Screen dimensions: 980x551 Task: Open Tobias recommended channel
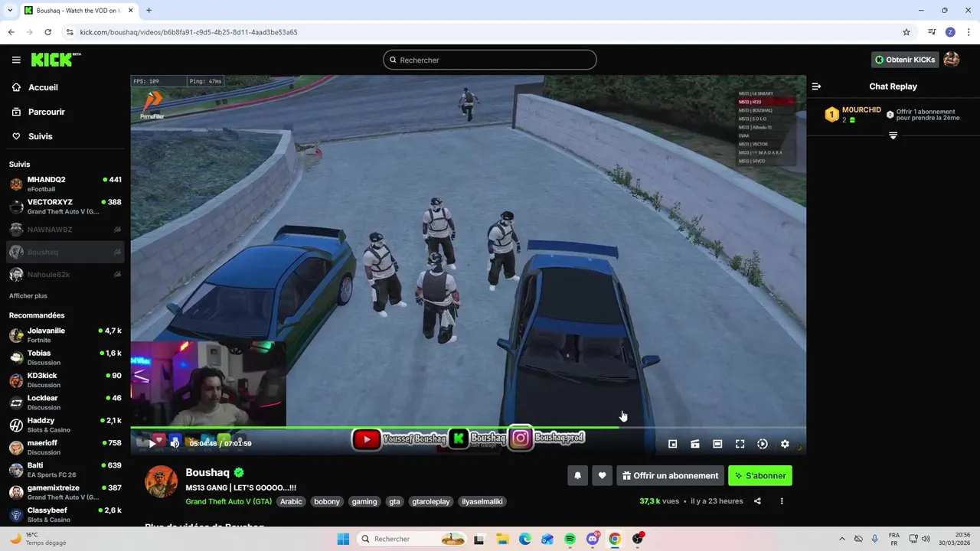coord(65,357)
